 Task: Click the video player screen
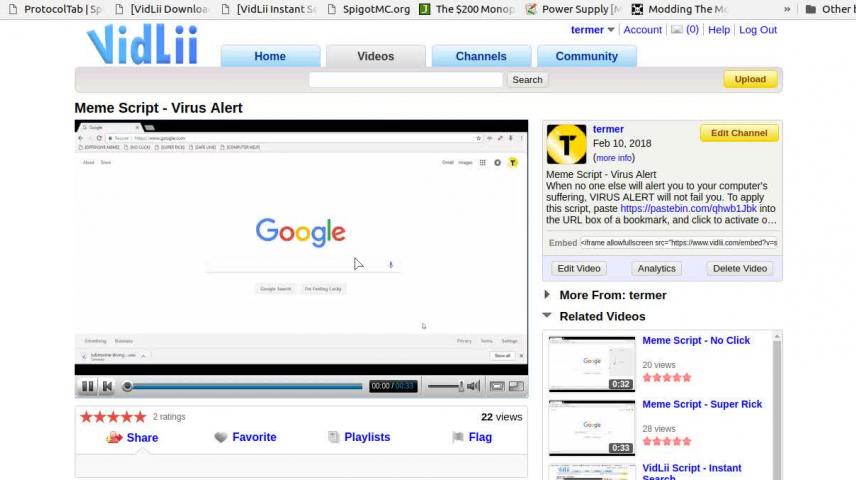301,247
